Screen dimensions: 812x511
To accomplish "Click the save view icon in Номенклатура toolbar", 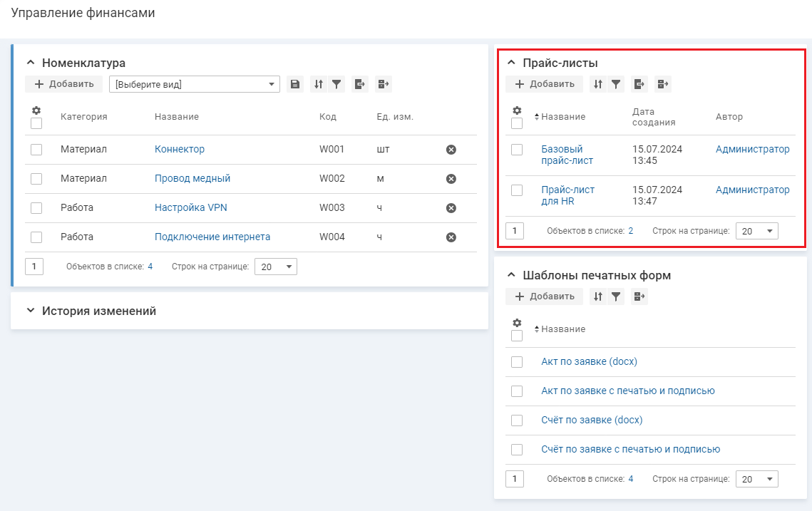I will pos(295,84).
